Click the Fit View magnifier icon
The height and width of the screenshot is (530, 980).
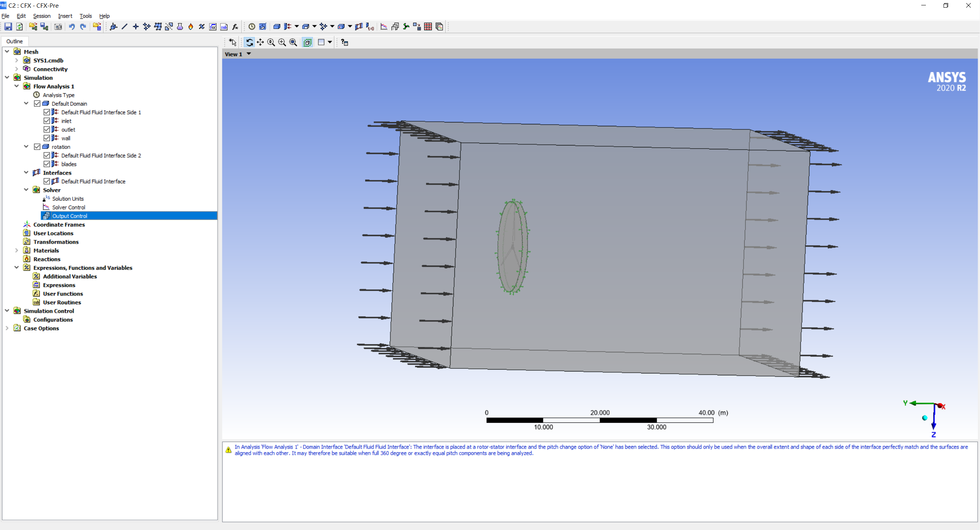tap(293, 42)
